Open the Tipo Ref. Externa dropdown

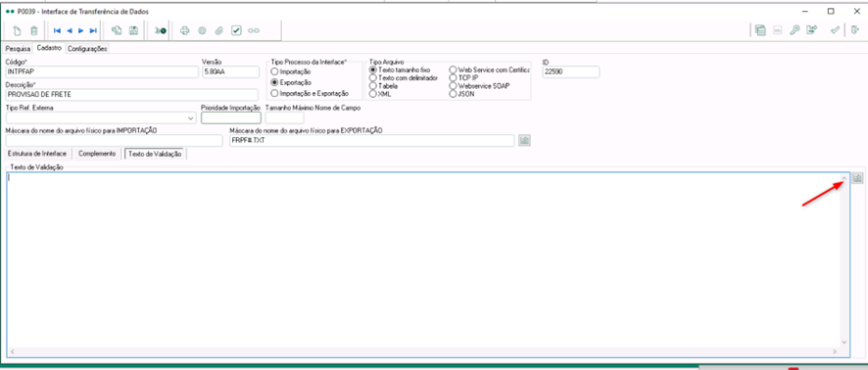point(190,118)
